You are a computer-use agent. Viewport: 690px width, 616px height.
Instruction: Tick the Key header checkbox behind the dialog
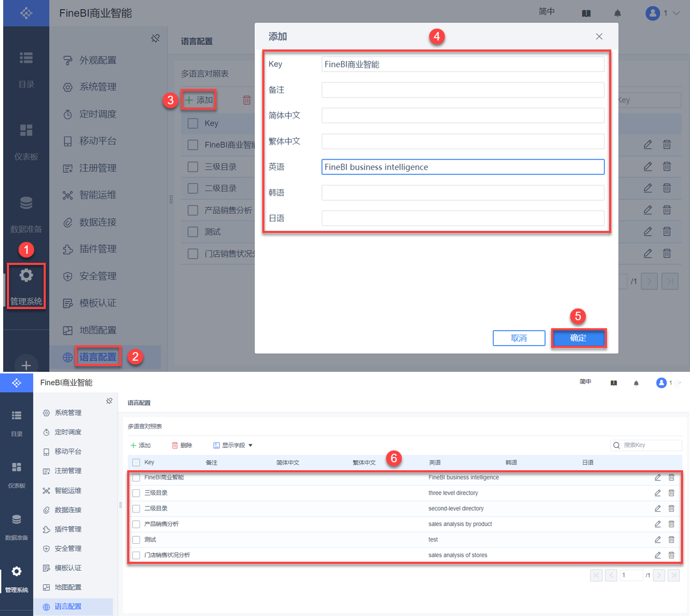click(x=193, y=123)
